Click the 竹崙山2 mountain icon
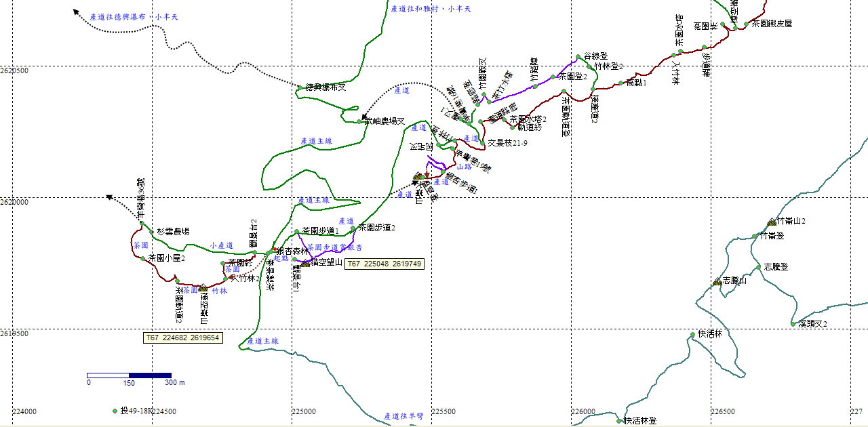Image resolution: width=868 pixels, height=427 pixels. (x=772, y=222)
